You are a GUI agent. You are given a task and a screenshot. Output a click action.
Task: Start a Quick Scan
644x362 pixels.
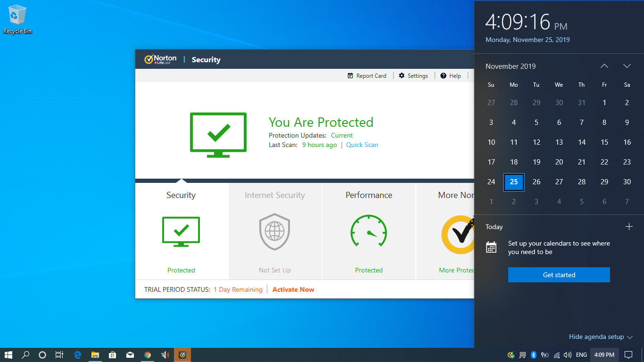coord(362,145)
